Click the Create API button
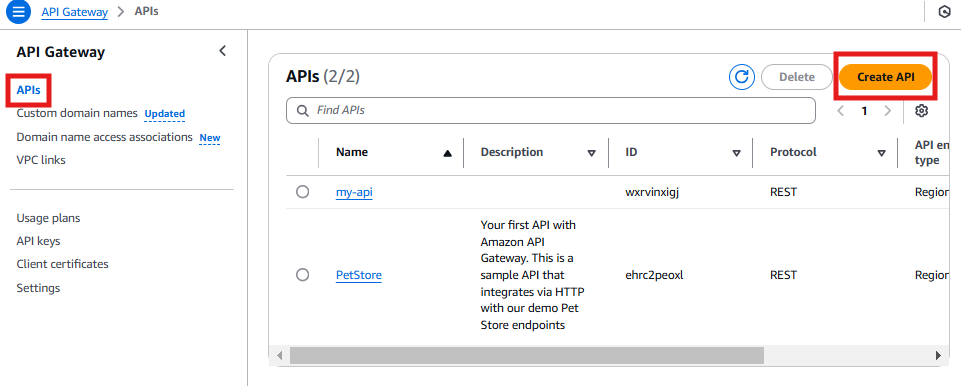Screen dimensions: 961x386 pos(885,77)
